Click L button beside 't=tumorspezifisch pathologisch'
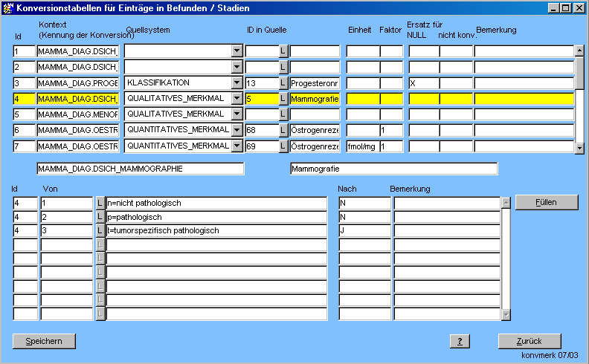Screen dimensions: 589x364 [100, 231]
